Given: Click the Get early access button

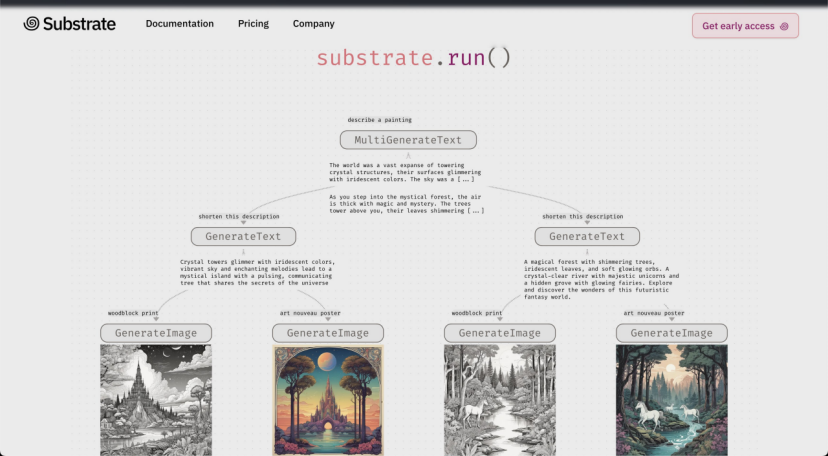Looking at the screenshot, I should pyautogui.click(x=745, y=26).
